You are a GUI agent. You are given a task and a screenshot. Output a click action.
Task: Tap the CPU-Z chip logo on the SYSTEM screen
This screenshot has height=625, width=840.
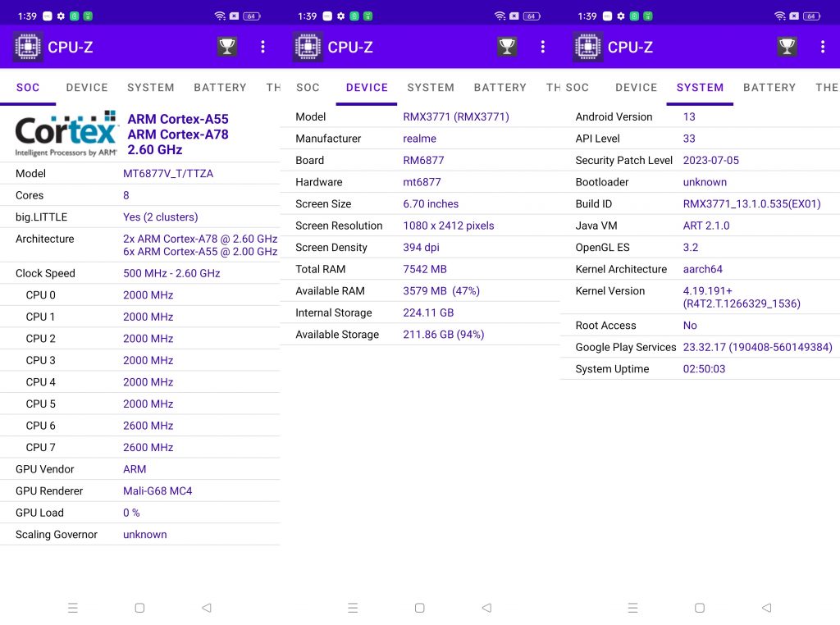point(588,47)
